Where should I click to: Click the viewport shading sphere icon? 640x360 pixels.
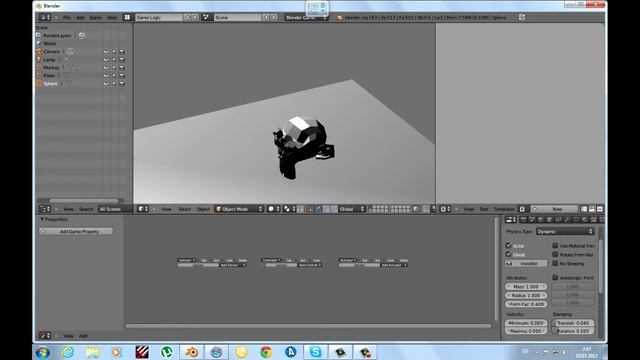click(x=273, y=209)
